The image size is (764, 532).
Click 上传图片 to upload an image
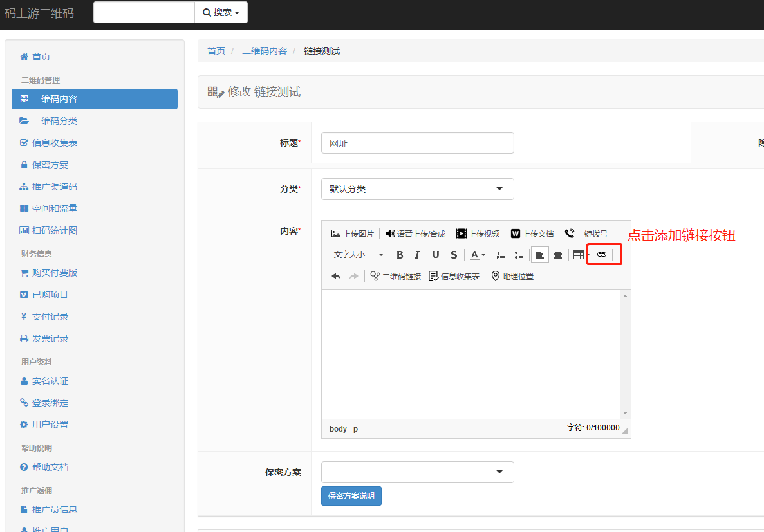[352, 234]
